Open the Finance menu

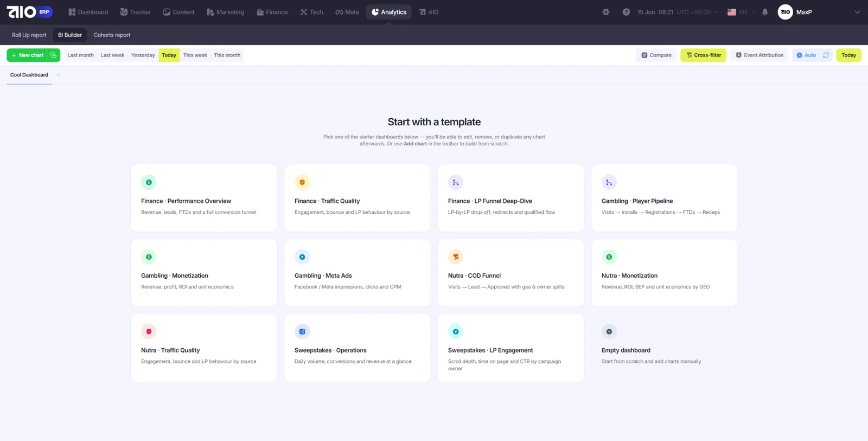point(272,12)
